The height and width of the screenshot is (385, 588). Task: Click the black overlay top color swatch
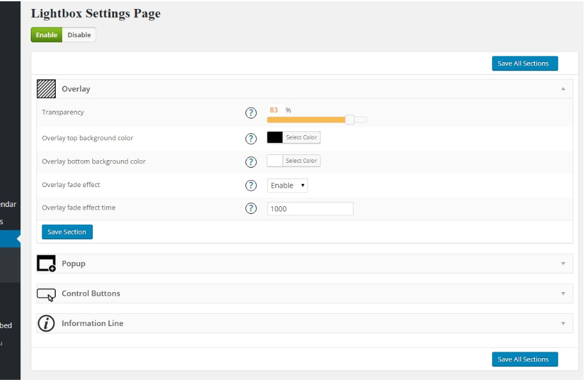[275, 137]
